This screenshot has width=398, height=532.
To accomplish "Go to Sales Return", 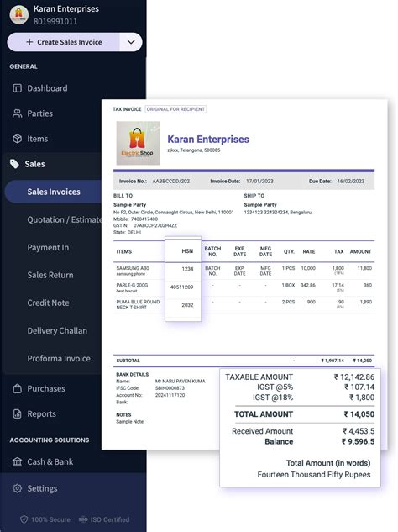I will point(50,275).
